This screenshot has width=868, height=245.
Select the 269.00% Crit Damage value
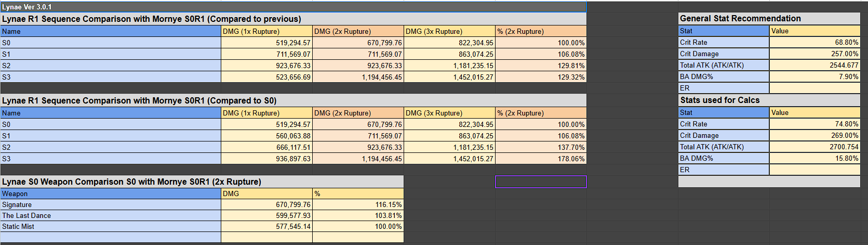click(814, 135)
